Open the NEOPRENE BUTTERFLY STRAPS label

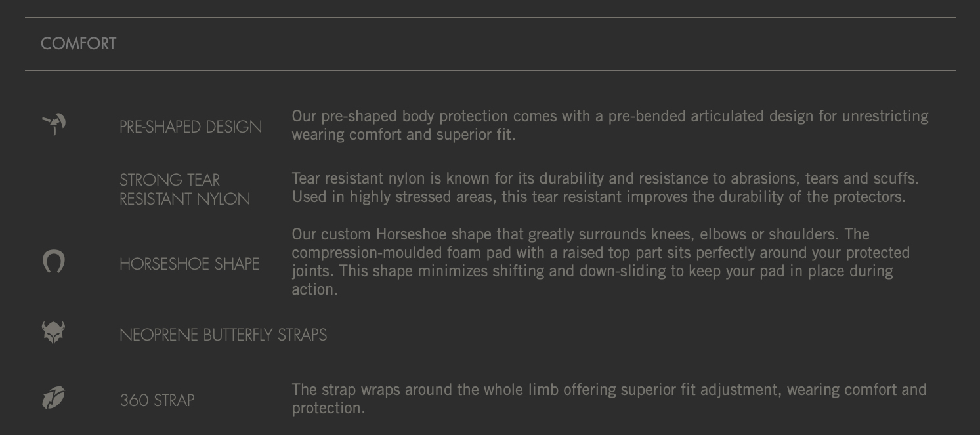223,335
